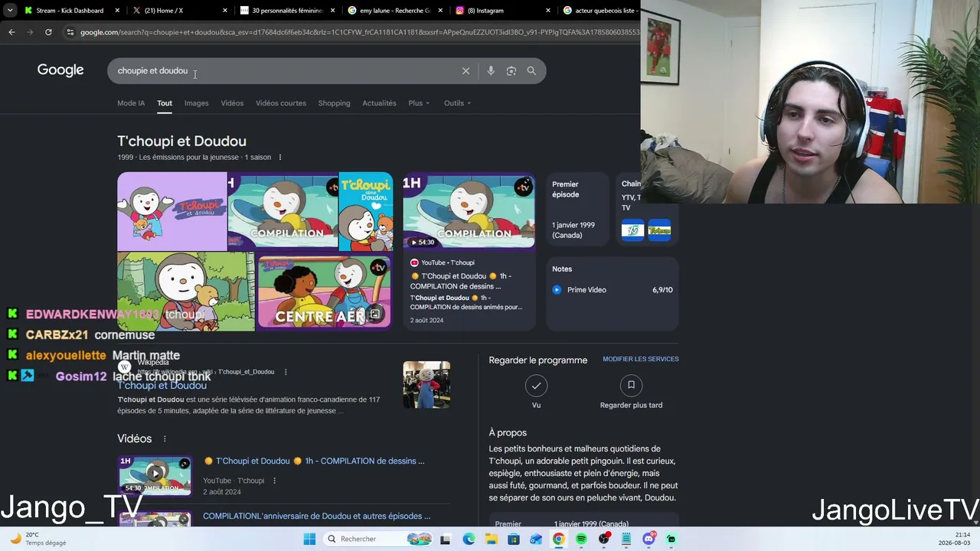This screenshot has height=551, width=980.
Task: Open the COMPILATION l'anniversaire de Doudou link
Action: click(317, 516)
